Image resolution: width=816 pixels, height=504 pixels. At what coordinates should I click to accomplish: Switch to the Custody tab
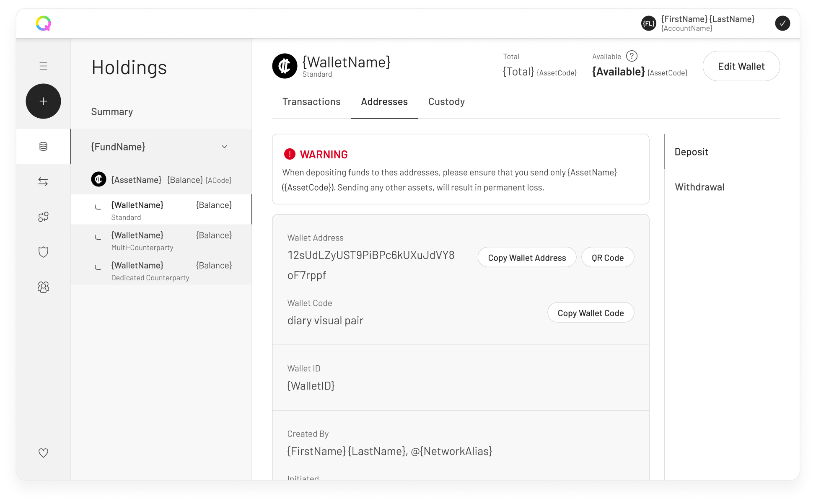click(446, 102)
